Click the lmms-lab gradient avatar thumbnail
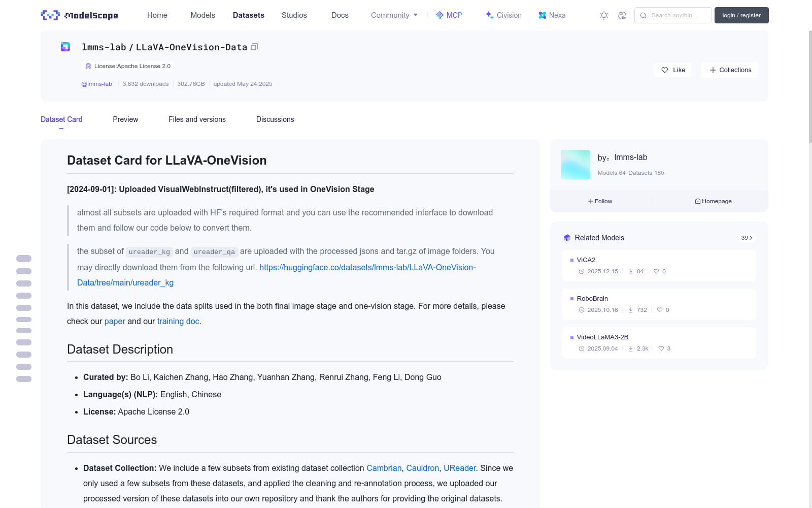 point(576,165)
